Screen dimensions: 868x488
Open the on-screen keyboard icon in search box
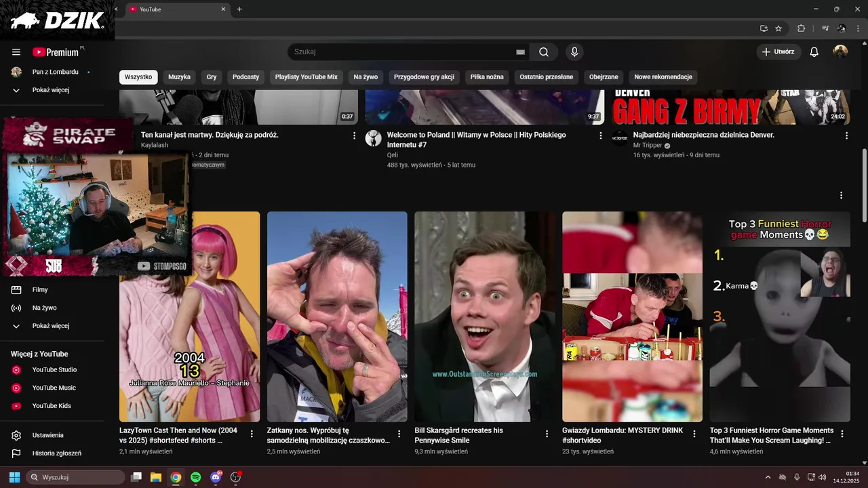coord(520,52)
